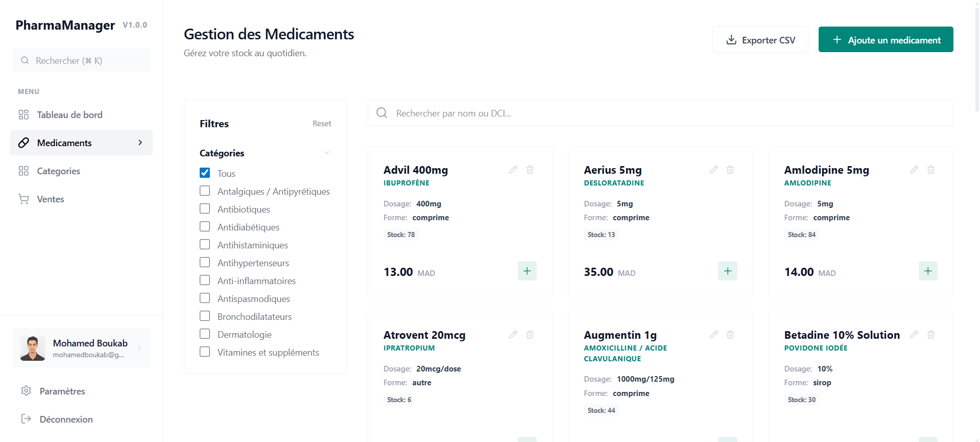Click the Déconnexion logout icon

(26, 419)
